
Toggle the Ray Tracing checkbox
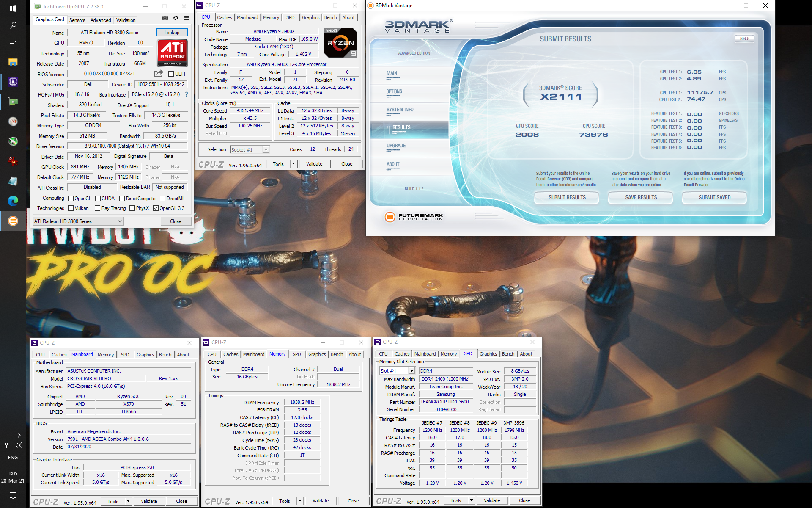click(97, 208)
